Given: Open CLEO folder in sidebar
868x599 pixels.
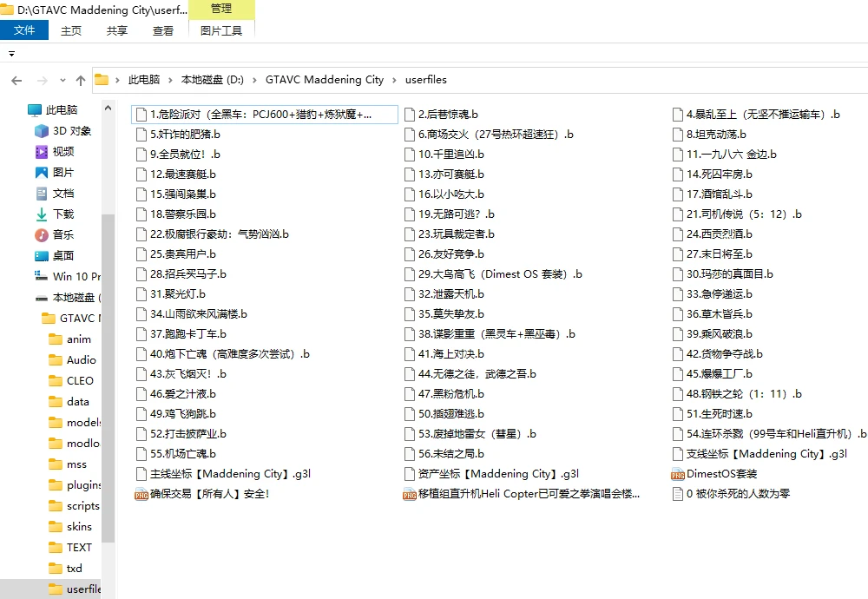Looking at the screenshot, I should click(71, 381).
